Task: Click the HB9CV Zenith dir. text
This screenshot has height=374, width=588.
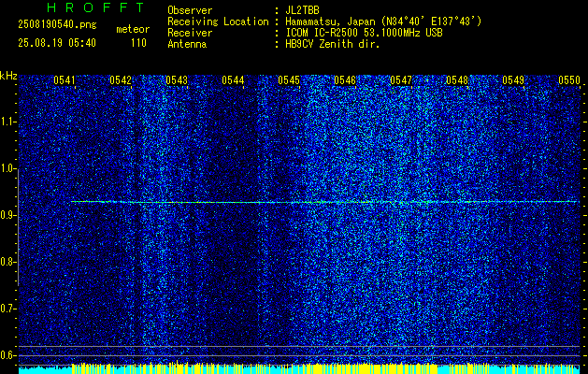Action: coord(333,44)
